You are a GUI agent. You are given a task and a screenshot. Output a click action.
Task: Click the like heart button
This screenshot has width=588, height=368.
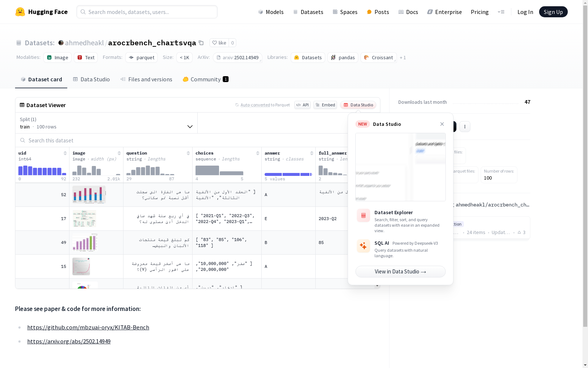coord(219,43)
